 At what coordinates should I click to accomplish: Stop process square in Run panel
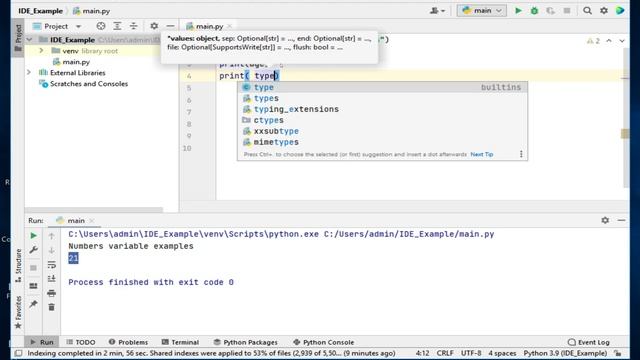pyautogui.click(x=33, y=268)
